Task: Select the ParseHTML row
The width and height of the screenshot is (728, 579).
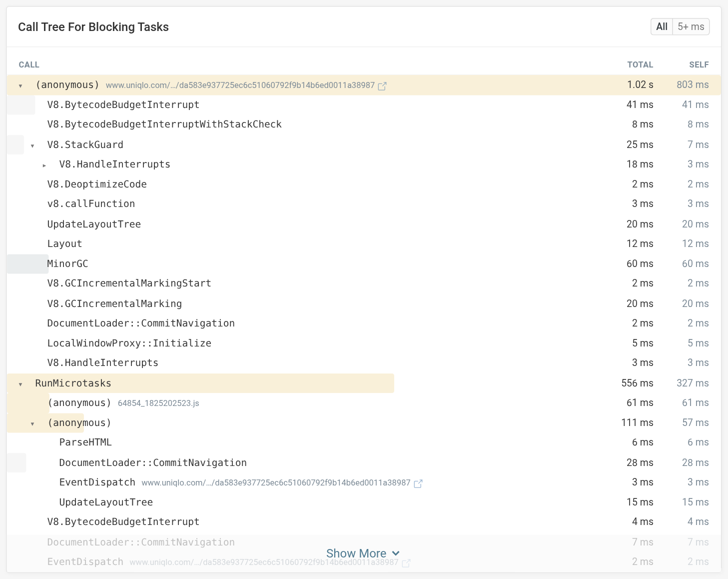Action: tap(364, 442)
